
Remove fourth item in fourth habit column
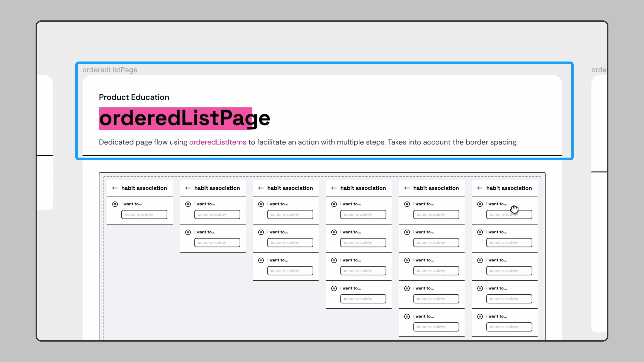pyautogui.click(x=334, y=289)
